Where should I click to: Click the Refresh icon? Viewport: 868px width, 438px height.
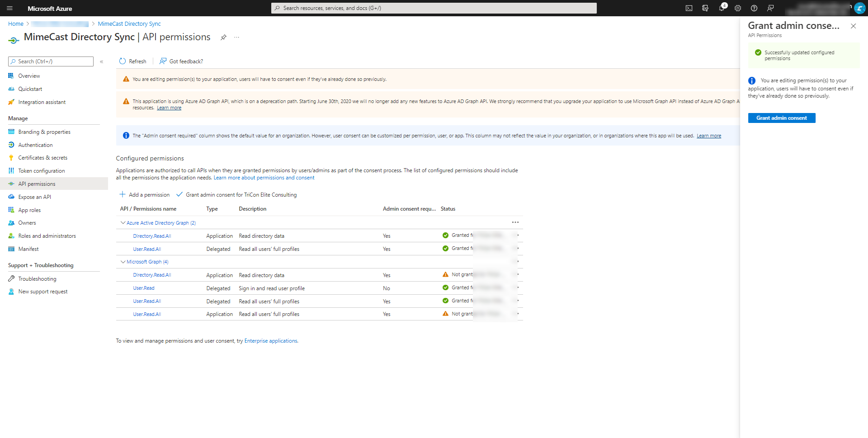[123, 61]
